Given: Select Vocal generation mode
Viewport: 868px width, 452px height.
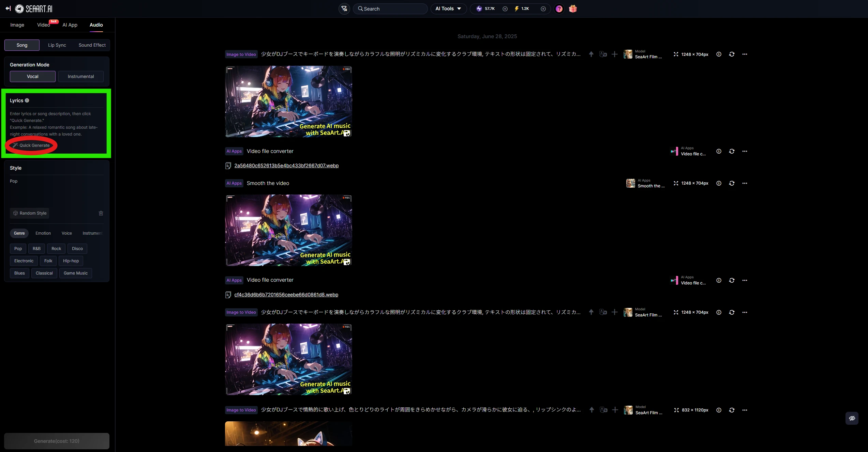Looking at the screenshot, I should coord(32,76).
